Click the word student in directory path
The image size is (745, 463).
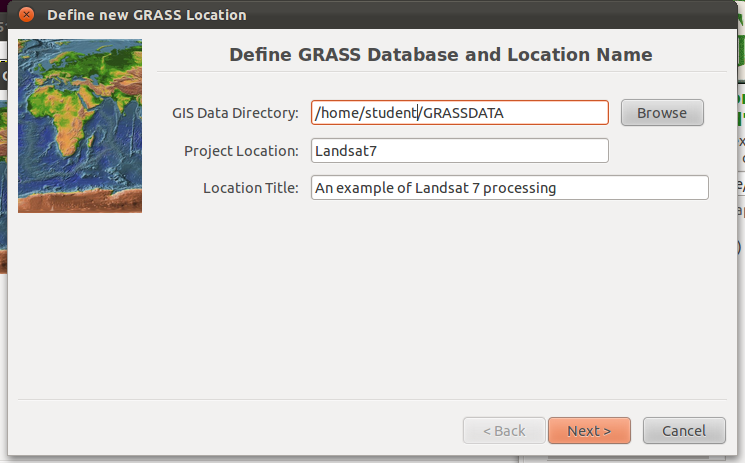point(391,113)
